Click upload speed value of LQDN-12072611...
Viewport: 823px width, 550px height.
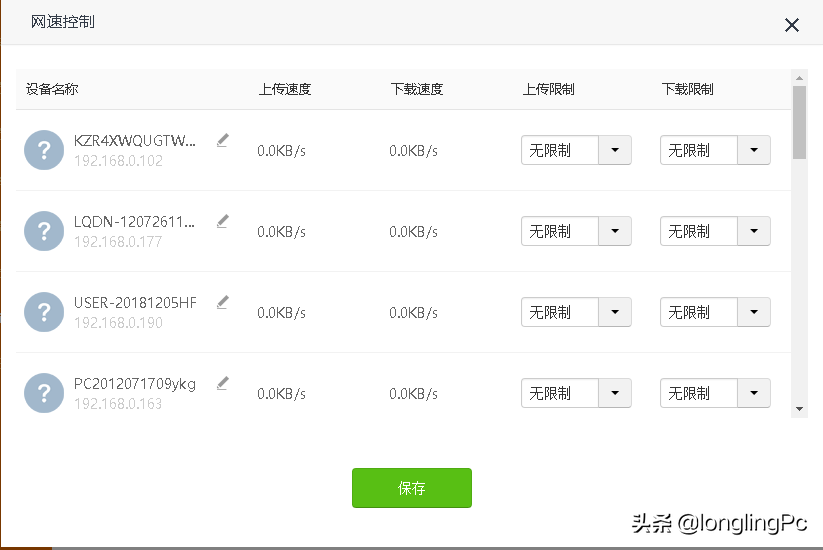pyautogui.click(x=281, y=231)
